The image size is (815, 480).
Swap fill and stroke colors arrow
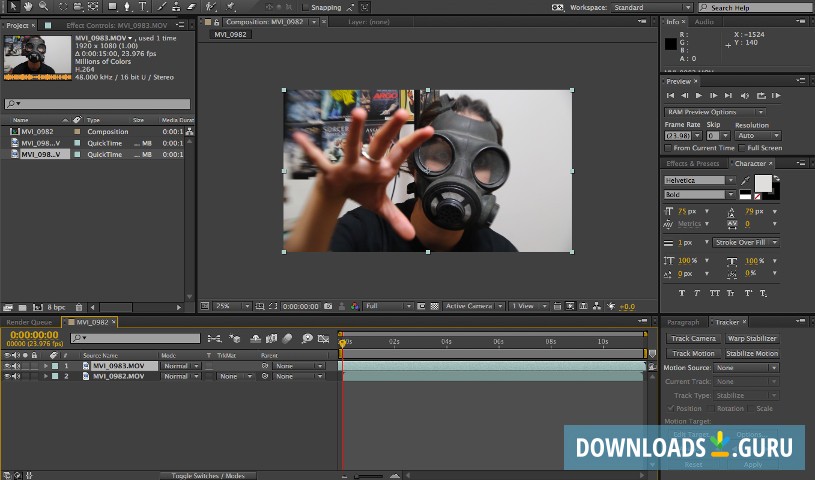776,178
